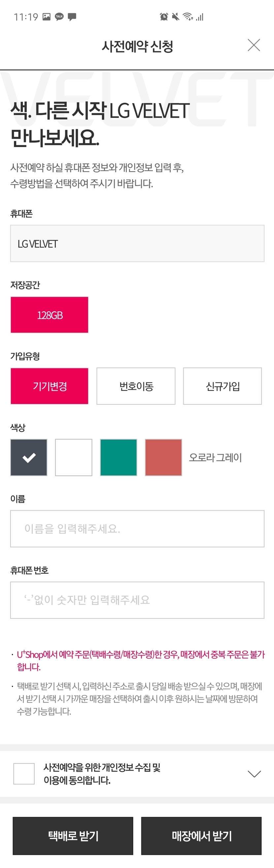Tap the signal strength status icon
This screenshot has width=274, height=868.
click(200, 17)
